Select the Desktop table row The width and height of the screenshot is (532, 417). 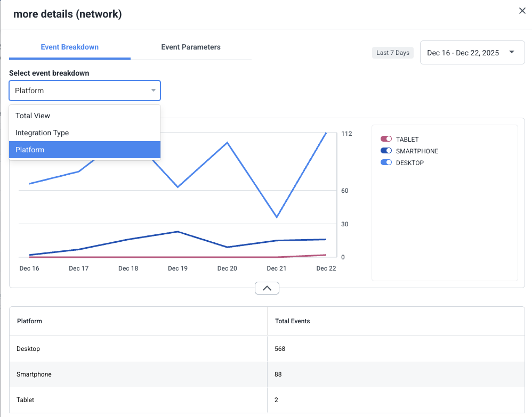(138, 349)
